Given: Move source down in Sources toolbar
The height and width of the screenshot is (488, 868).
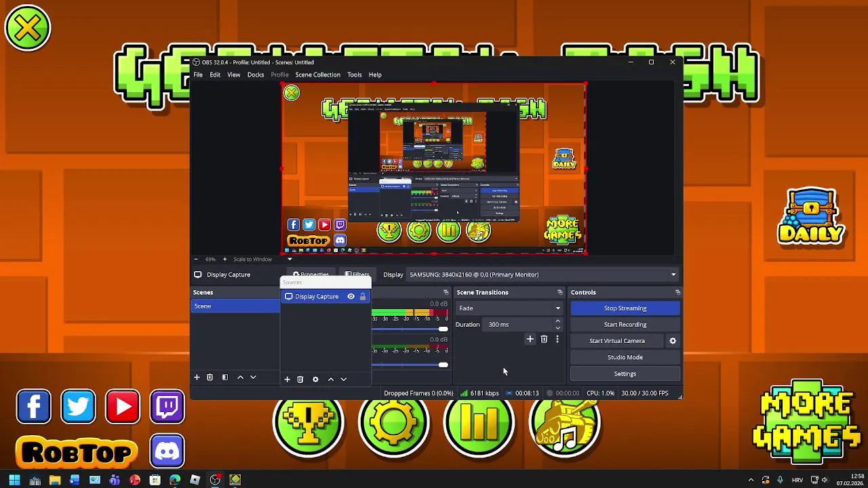Looking at the screenshot, I should coord(343,380).
